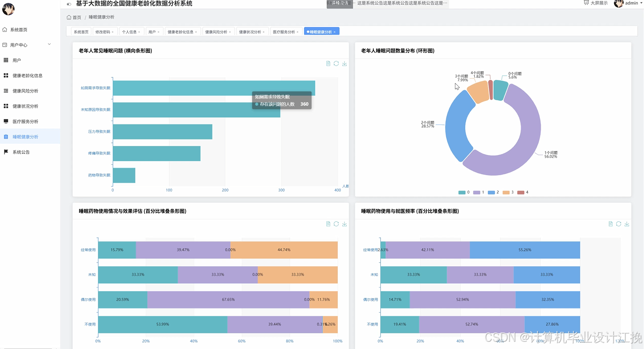Screen dimensions: 644x349
Task: Click the profile picture atop the sidebar
Action: [9, 9]
